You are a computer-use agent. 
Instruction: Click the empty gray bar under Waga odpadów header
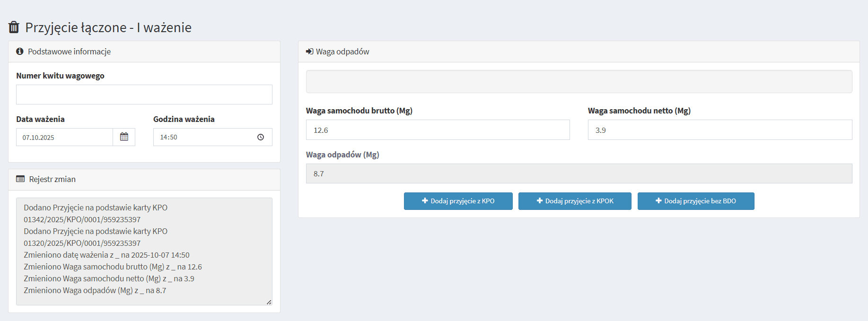(x=579, y=82)
